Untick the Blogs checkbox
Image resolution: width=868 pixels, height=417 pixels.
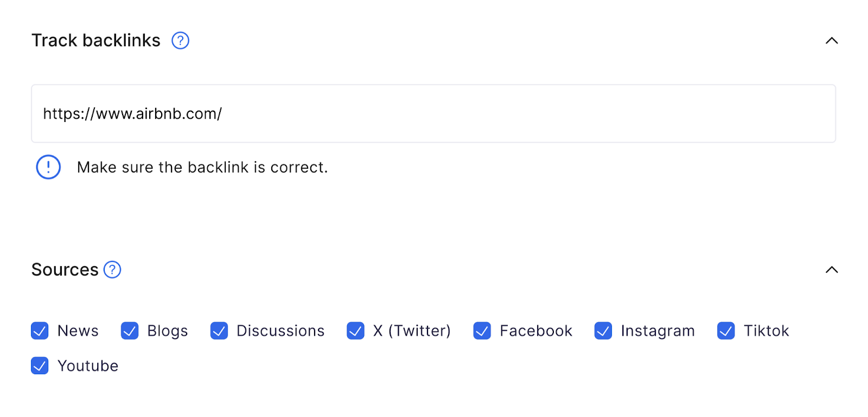pos(130,331)
